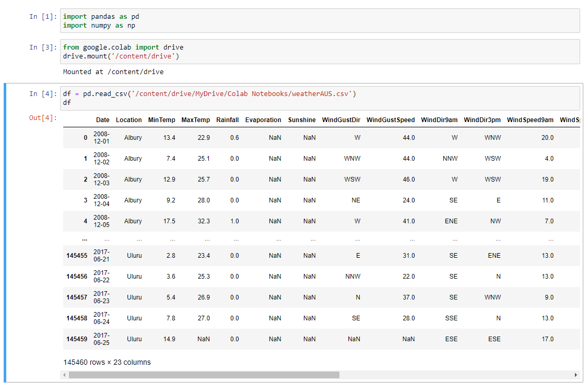
Task: Click row index 145457
Action: point(77,297)
